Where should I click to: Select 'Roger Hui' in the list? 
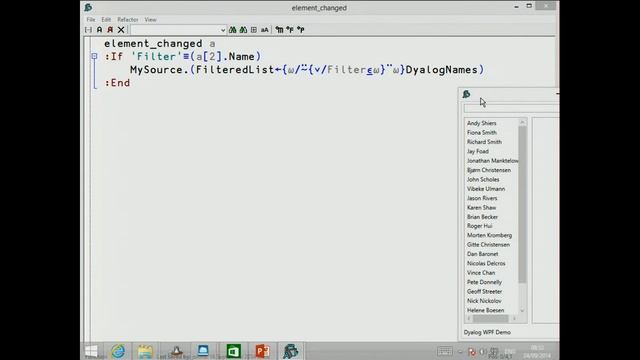(480, 226)
